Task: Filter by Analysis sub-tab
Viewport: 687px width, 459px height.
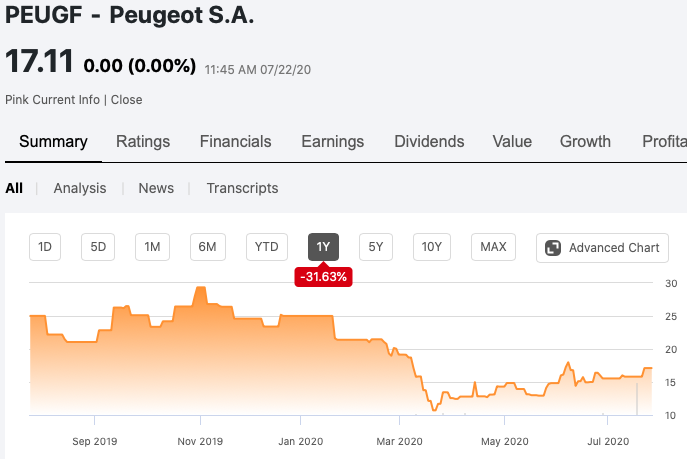Action: tap(80, 188)
